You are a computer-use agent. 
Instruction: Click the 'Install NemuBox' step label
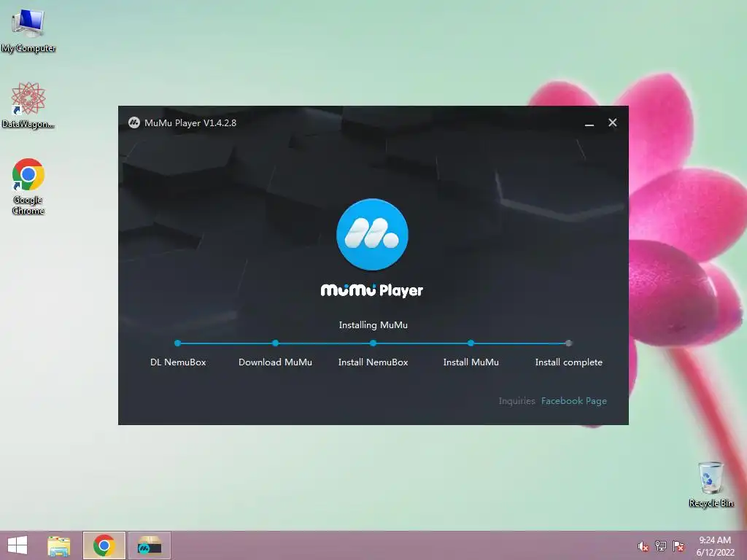pos(373,362)
